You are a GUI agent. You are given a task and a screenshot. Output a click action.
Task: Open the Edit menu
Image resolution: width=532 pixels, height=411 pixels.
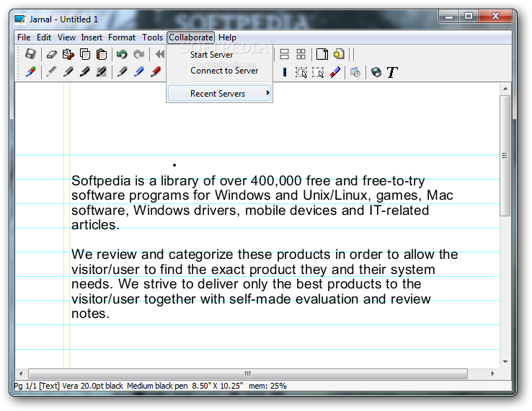(x=44, y=37)
